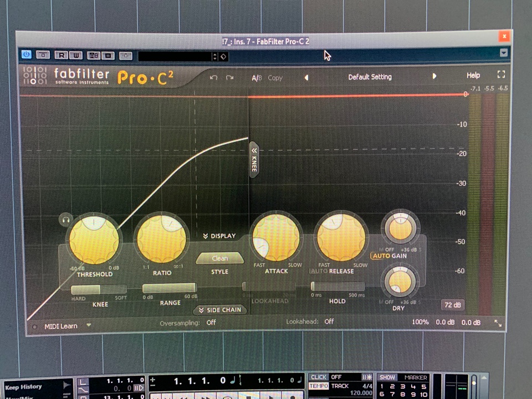
Task: Click the resize interface arrows icon
Action: [498, 323]
